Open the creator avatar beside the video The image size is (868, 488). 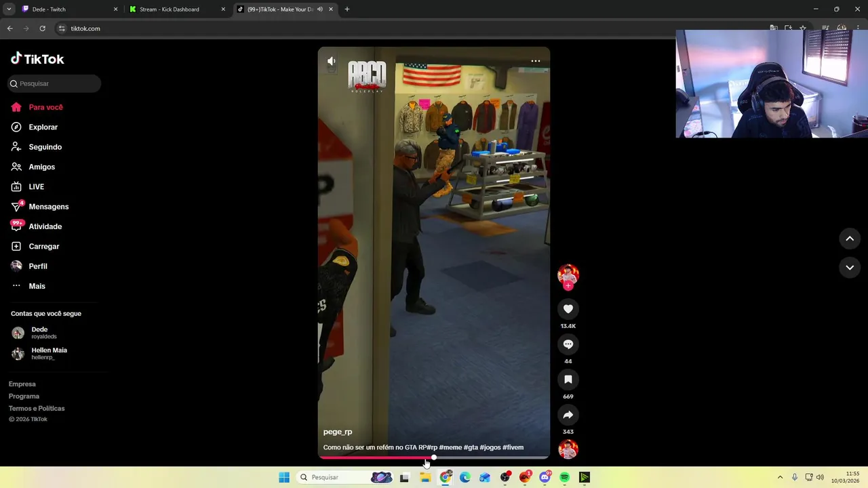[x=568, y=274]
